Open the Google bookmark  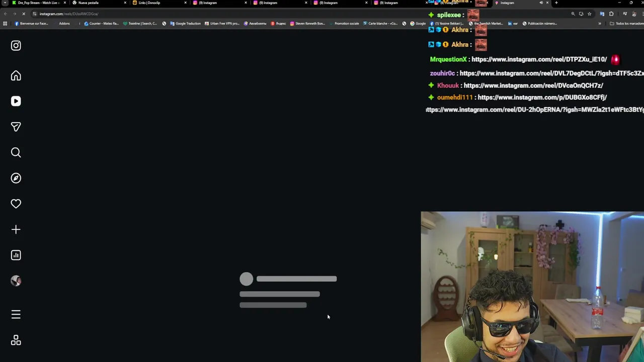tap(417, 23)
